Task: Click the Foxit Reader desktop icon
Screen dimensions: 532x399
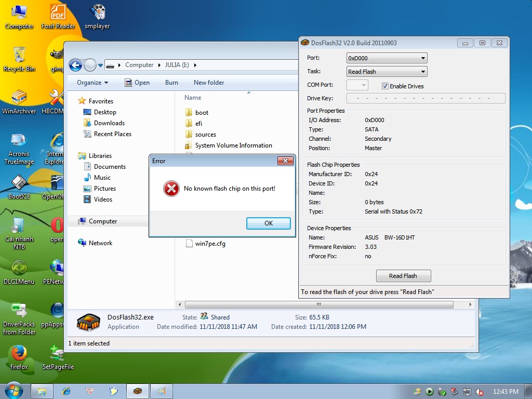Action: tap(58, 17)
